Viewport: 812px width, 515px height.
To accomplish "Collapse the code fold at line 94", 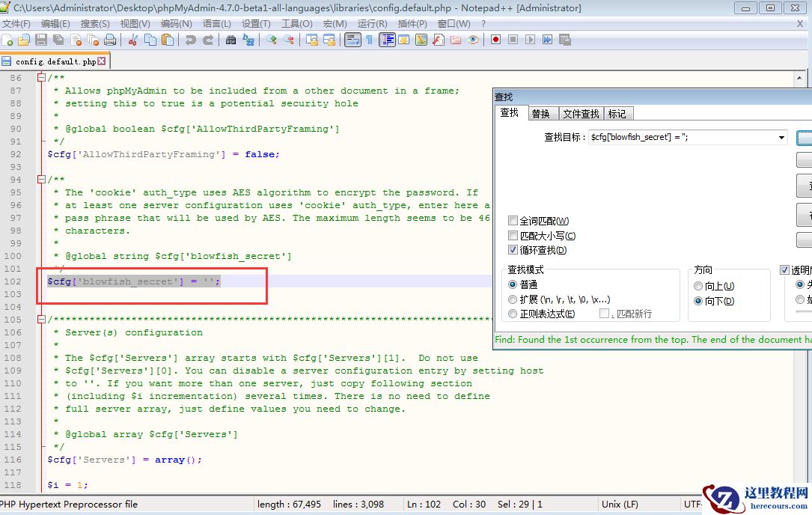I will (x=40, y=180).
